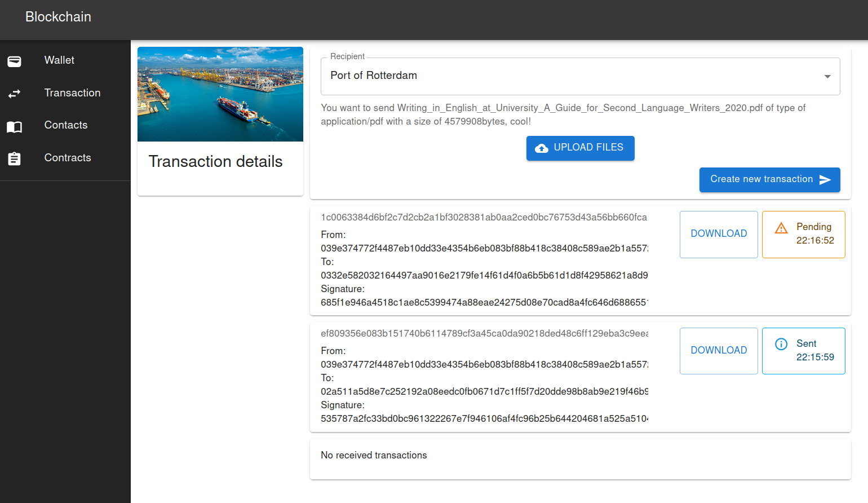This screenshot has width=868, height=503.
Task: Click the Wallet card icon in sidebar
Action: pyautogui.click(x=15, y=61)
